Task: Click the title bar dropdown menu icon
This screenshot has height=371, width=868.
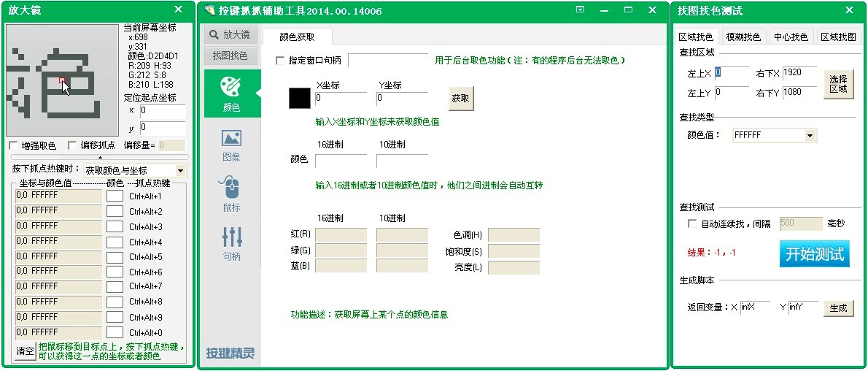Action: [580, 10]
